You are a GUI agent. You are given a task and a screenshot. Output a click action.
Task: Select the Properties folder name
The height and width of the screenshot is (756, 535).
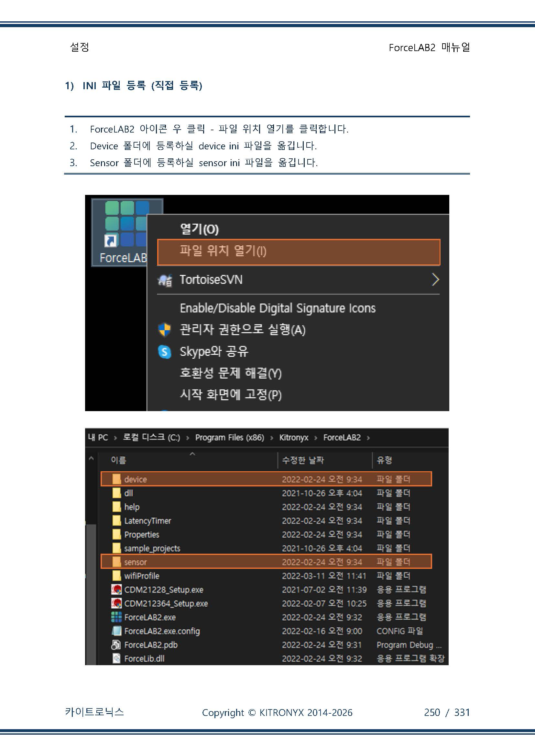point(142,535)
